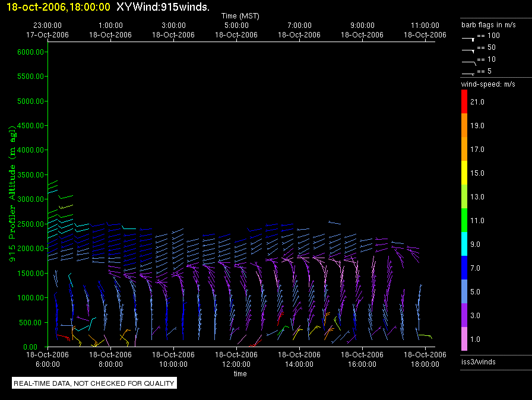Click the 'barb flags in m/s' legend heading
The width and height of the screenshot is (532, 400).
point(488,26)
